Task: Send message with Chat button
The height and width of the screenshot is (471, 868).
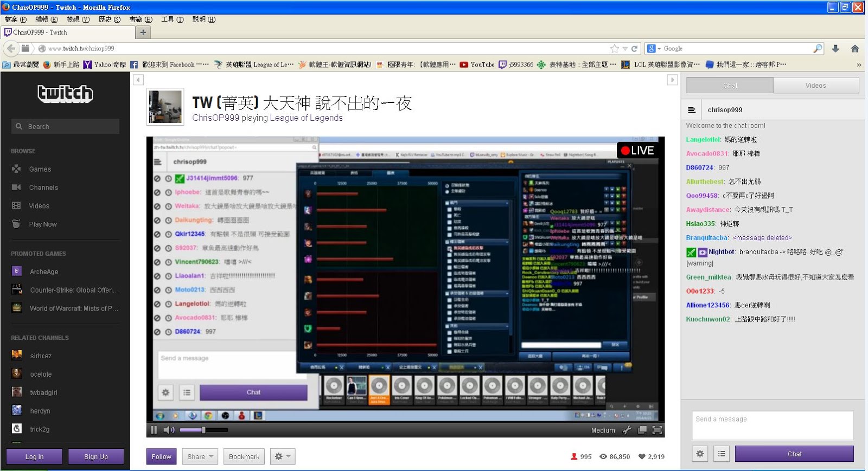Action: tap(794, 454)
